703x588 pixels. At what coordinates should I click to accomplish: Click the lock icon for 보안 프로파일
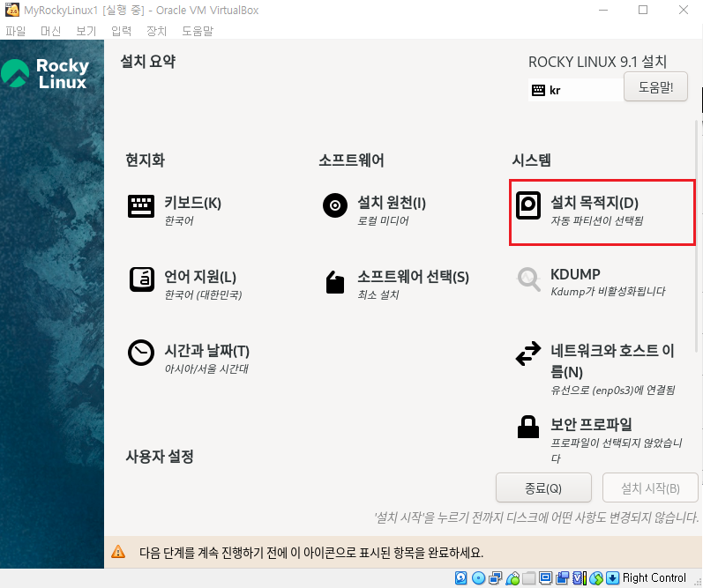click(x=528, y=427)
